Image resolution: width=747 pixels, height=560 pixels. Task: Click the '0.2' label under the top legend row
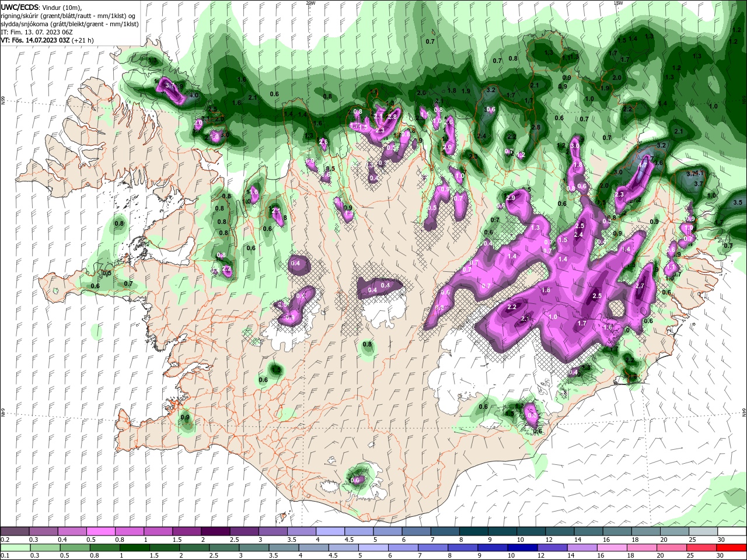pyautogui.click(x=5, y=540)
